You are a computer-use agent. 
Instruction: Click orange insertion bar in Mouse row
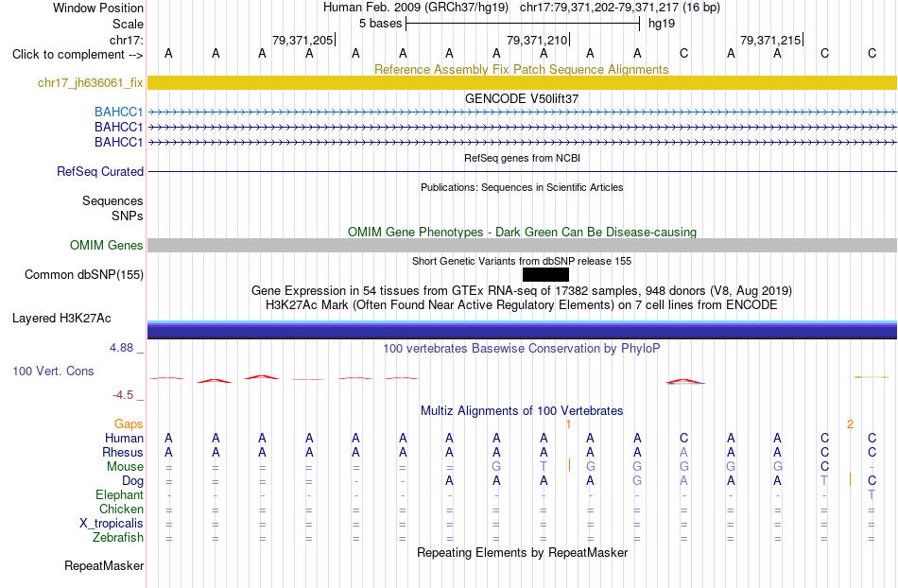pos(569,465)
